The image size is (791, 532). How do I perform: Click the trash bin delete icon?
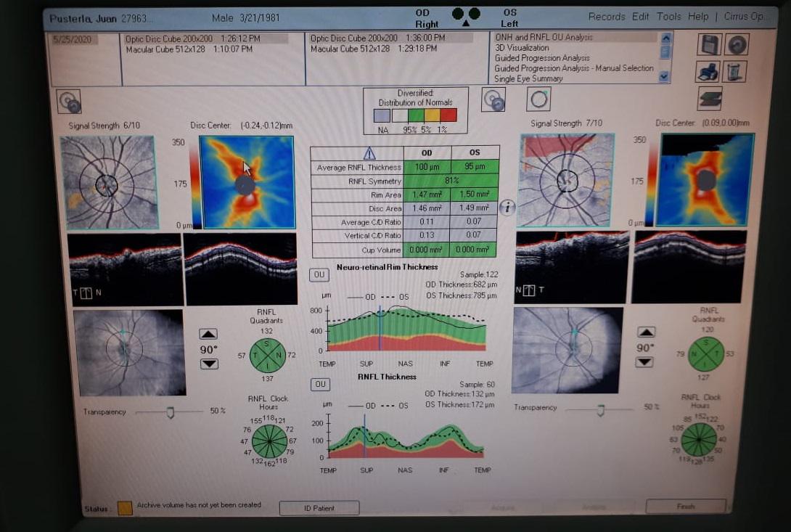click(736, 71)
